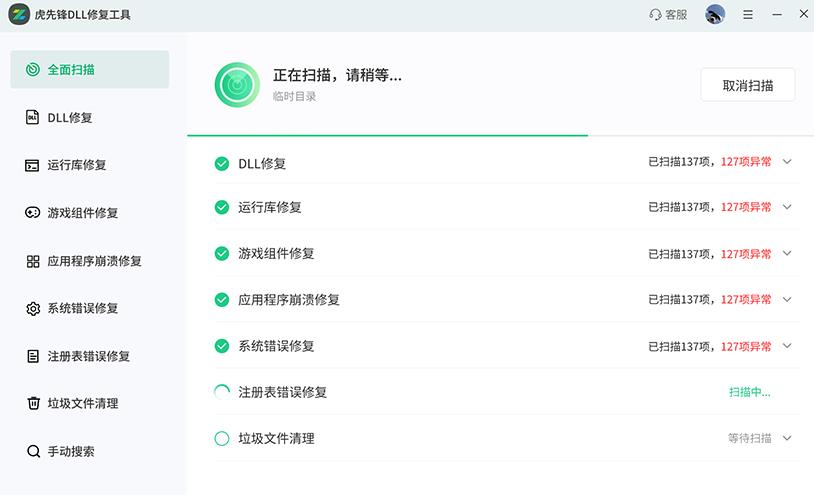Click the trash icon for 垃圾文件清理

coord(32,404)
